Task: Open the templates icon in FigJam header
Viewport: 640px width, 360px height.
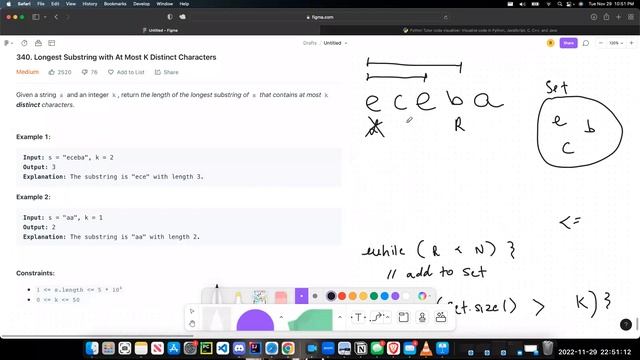Action: tap(38, 43)
